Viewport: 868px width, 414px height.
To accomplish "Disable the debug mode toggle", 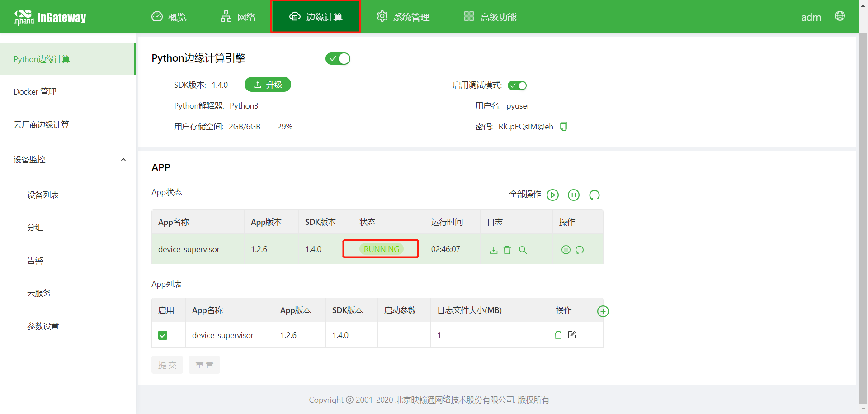I will tap(517, 86).
